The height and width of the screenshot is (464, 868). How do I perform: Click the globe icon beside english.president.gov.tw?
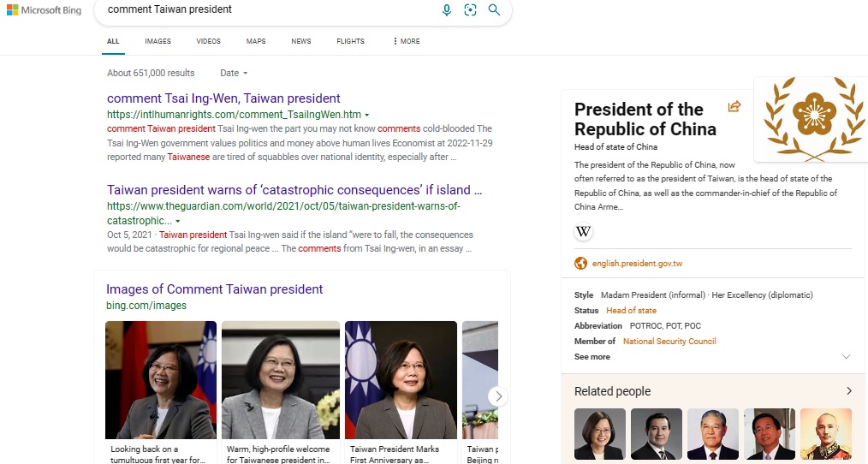coord(581,264)
